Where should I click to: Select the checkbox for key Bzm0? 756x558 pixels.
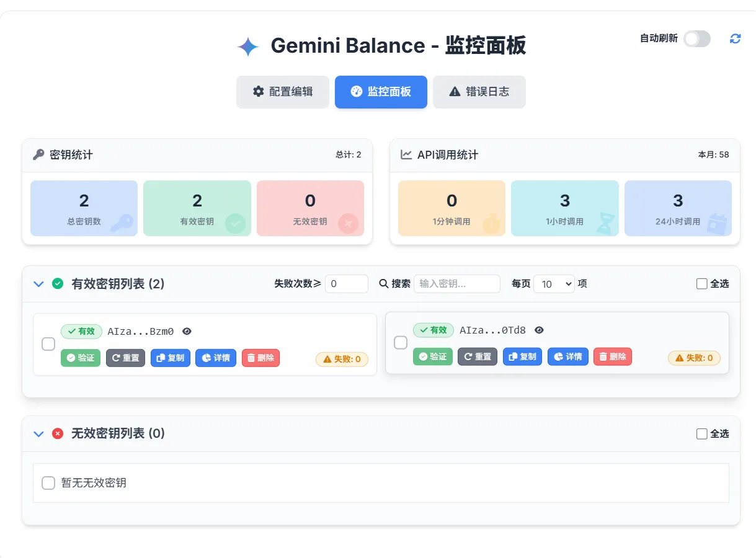[x=48, y=343]
